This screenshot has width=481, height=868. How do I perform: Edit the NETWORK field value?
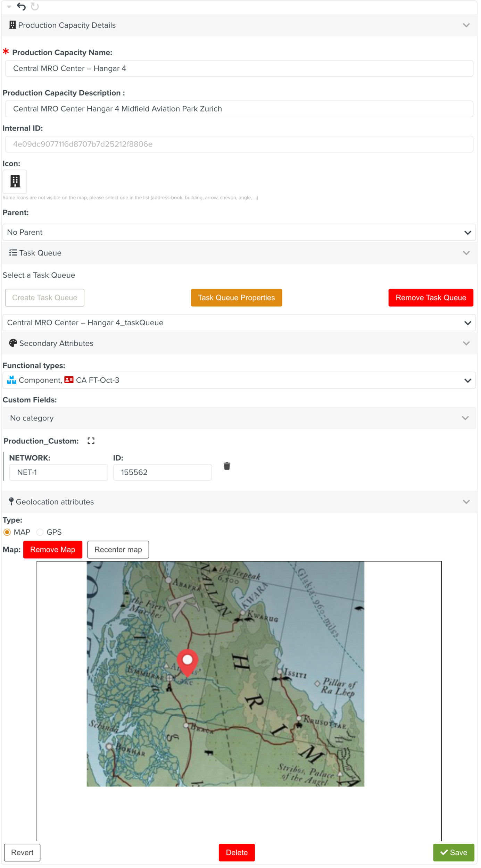coord(58,473)
